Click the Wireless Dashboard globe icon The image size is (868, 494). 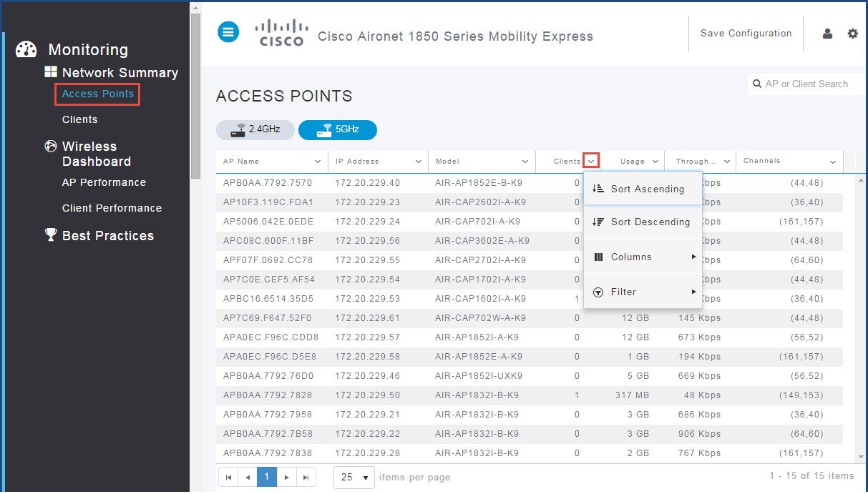point(51,146)
